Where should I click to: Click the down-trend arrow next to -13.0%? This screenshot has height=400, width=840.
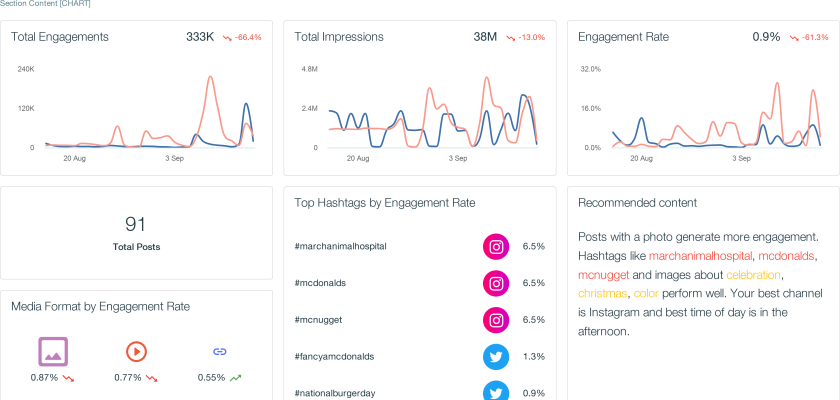click(510, 38)
